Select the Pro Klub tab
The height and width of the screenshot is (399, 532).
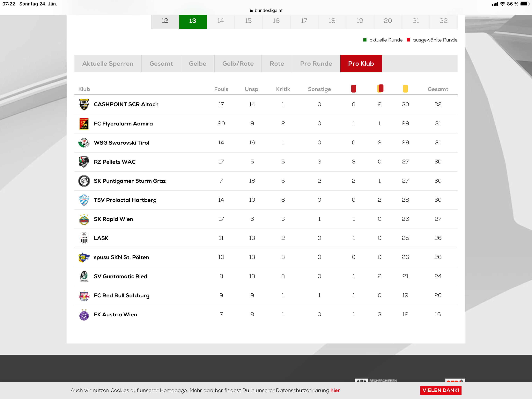click(x=361, y=64)
